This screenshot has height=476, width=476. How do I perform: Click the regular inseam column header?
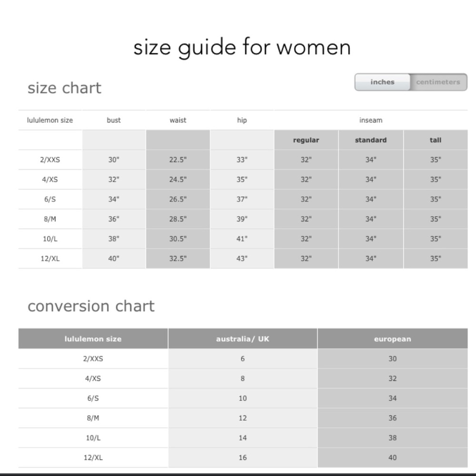click(x=306, y=140)
